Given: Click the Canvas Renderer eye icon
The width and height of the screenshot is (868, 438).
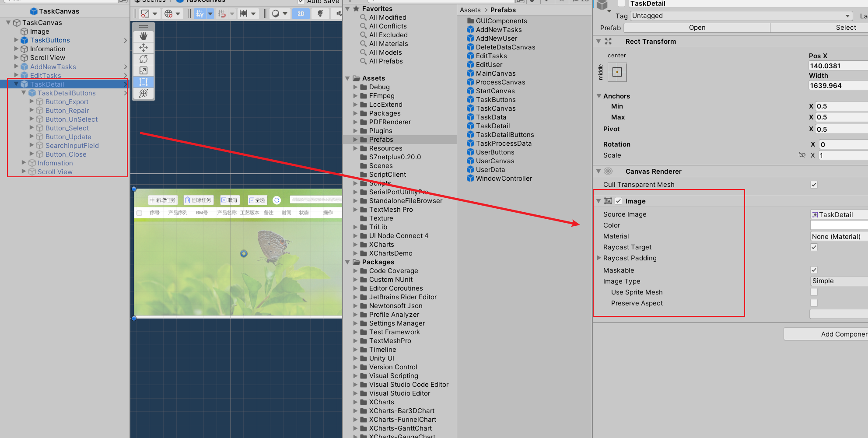Looking at the screenshot, I should 608,171.
